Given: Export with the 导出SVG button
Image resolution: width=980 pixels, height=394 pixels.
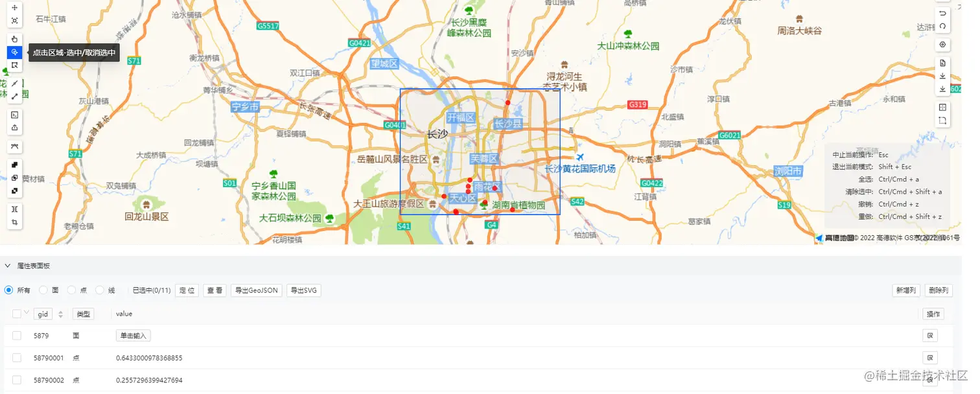Looking at the screenshot, I should pos(303,290).
